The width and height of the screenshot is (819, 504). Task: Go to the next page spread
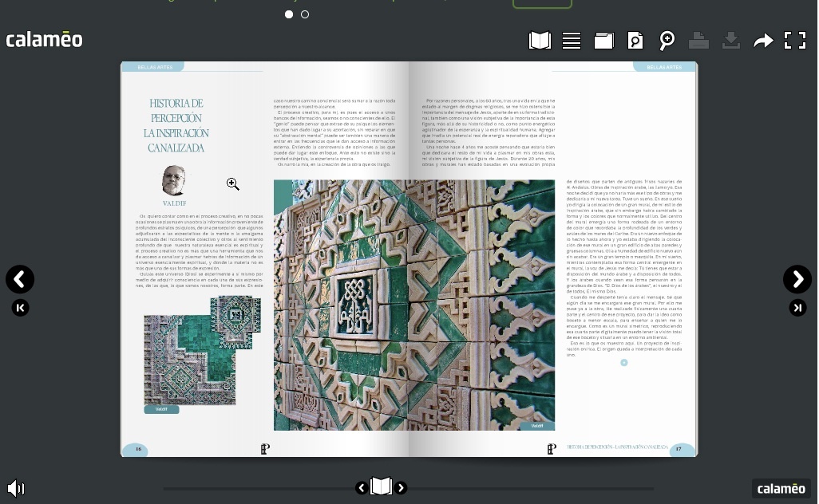(797, 280)
